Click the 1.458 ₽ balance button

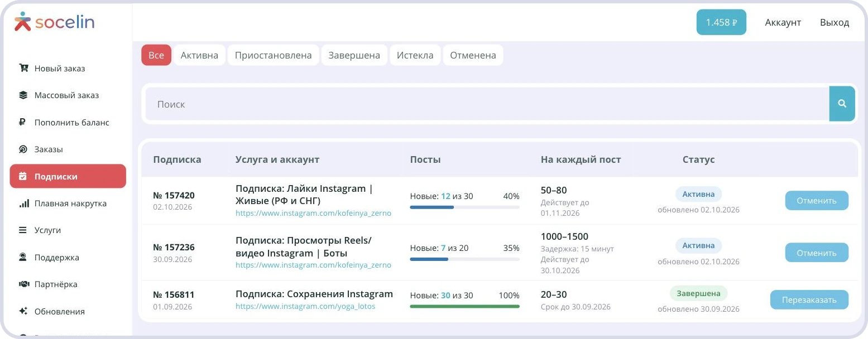(x=721, y=22)
